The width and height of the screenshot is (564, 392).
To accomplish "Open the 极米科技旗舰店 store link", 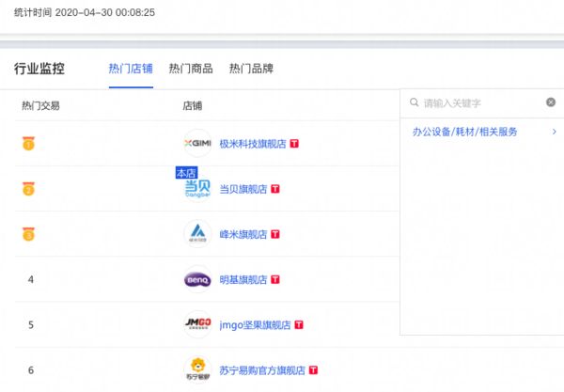I will click(x=252, y=144).
